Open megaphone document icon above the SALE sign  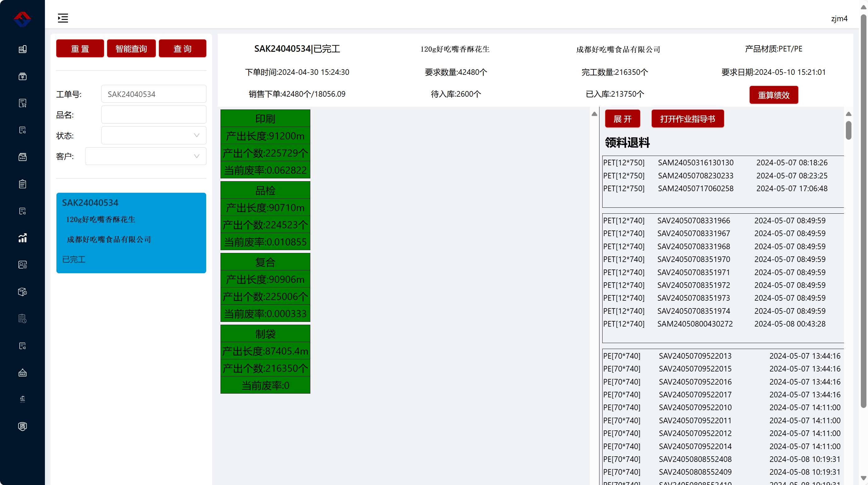tap(22, 346)
